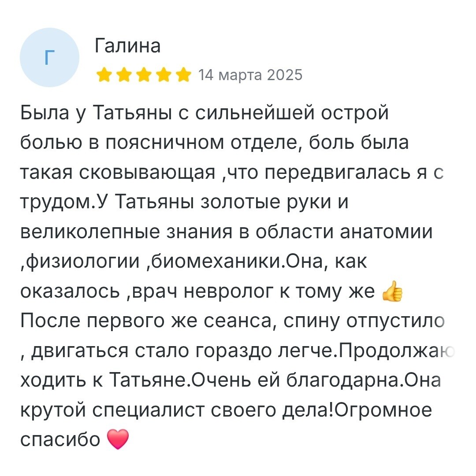
Task: Click the first yellow rating star
Action: click(x=104, y=75)
